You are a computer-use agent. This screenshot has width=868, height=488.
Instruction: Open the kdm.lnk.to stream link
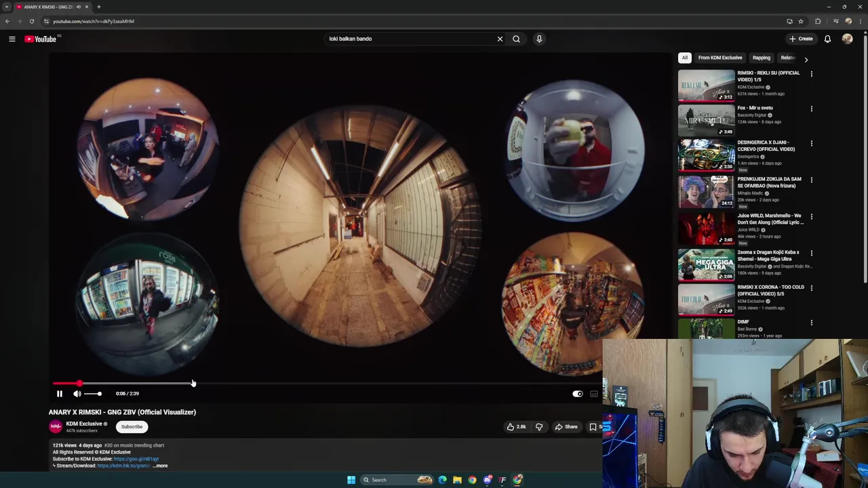click(123, 466)
